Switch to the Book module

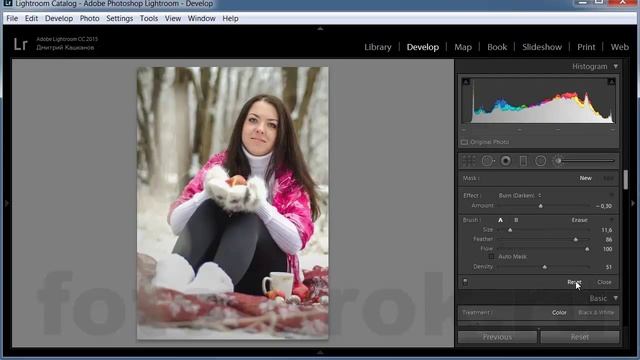(x=497, y=47)
